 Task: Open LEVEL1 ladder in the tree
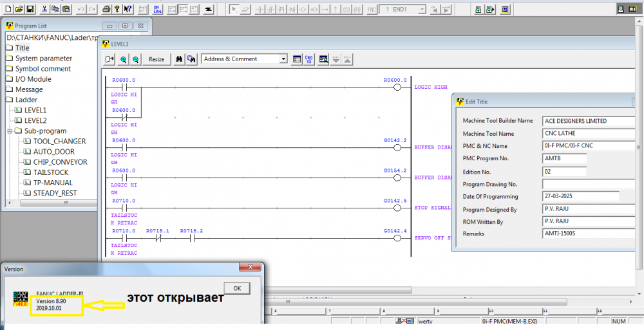(35, 110)
